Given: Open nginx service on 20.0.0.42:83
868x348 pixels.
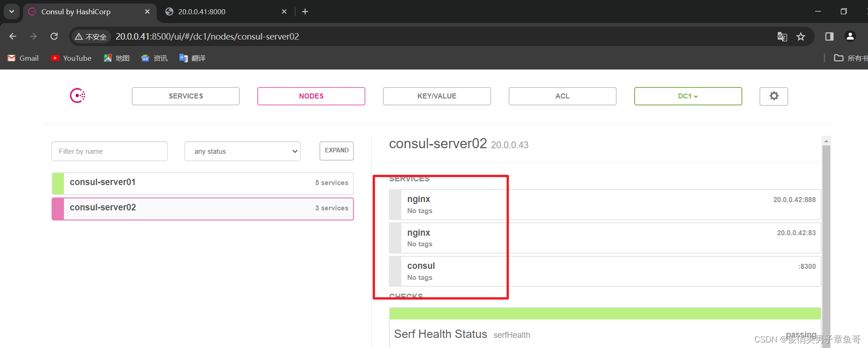Looking at the screenshot, I should pos(605,238).
